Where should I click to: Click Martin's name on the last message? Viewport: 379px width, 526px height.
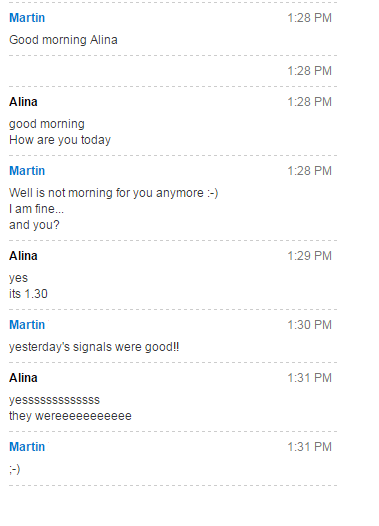click(x=27, y=447)
